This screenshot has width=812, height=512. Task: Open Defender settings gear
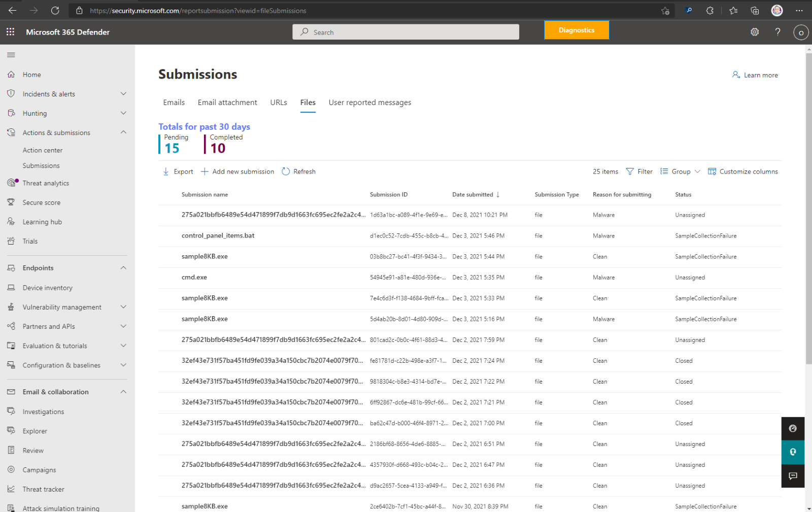tap(755, 32)
